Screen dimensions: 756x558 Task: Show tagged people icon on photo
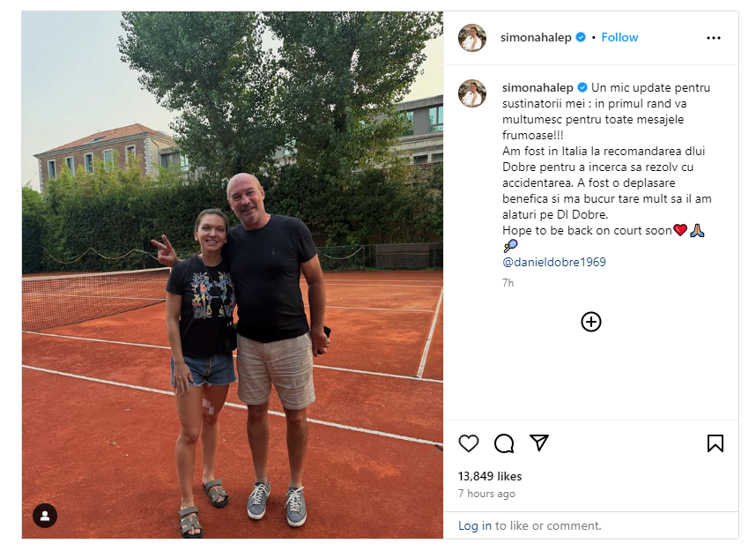pyautogui.click(x=45, y=516)
